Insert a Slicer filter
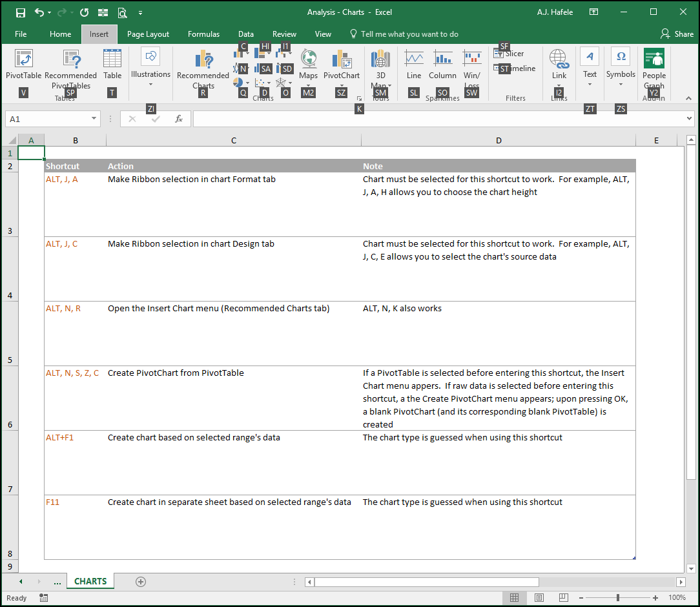The height and width of the screenshot is (607, 700). 509,54
